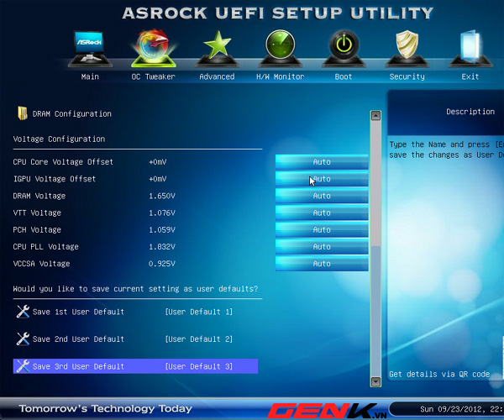Click wrench icon beside Save 1st User Default
504x420 pixels.
pos(23,312)
